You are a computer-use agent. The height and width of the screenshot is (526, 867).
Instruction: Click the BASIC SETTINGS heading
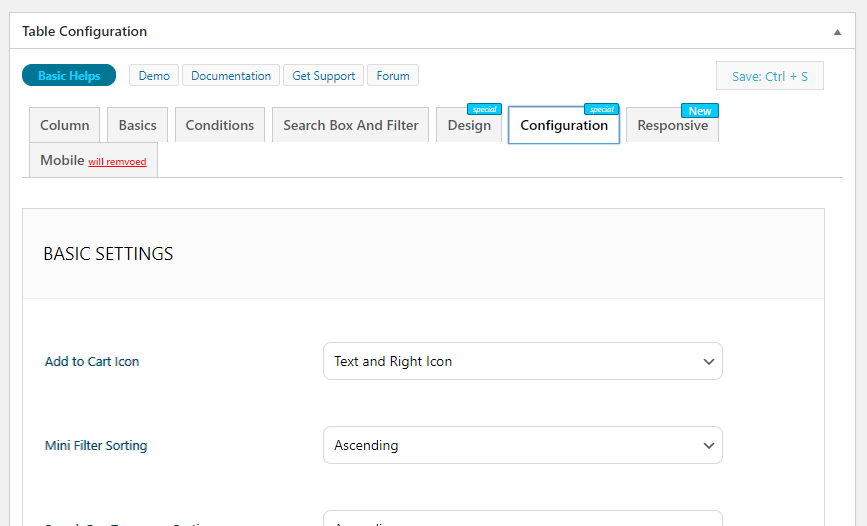108,254
